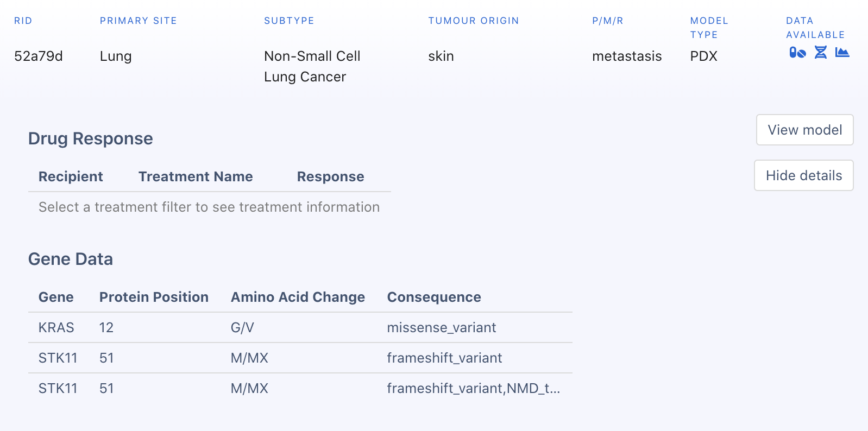
Task: Click the pills drug data icon
Action: pos(797,53)
